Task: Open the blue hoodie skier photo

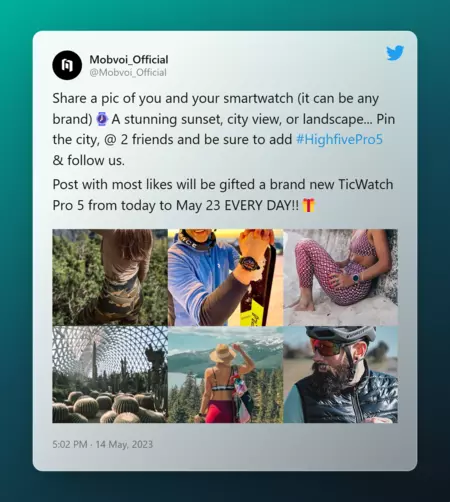Action: click(x=225, y=277)
